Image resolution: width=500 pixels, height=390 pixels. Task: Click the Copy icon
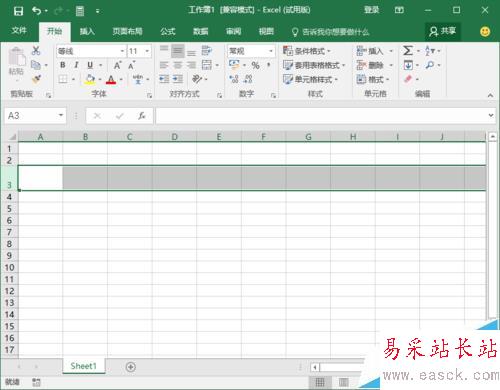click(x=36, y=65)
